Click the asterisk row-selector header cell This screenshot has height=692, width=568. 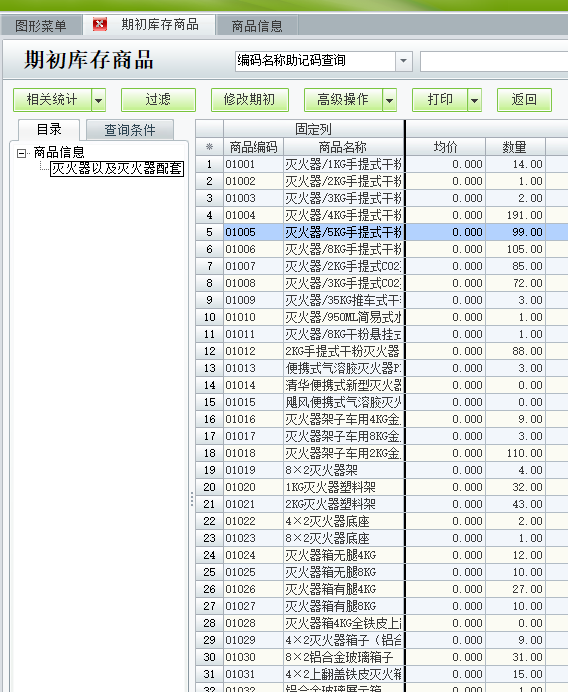tap(210, 147)
